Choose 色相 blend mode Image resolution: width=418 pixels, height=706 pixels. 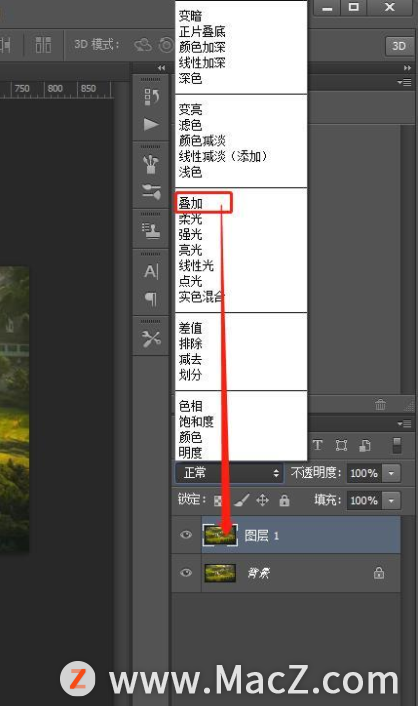coord(191,406)
